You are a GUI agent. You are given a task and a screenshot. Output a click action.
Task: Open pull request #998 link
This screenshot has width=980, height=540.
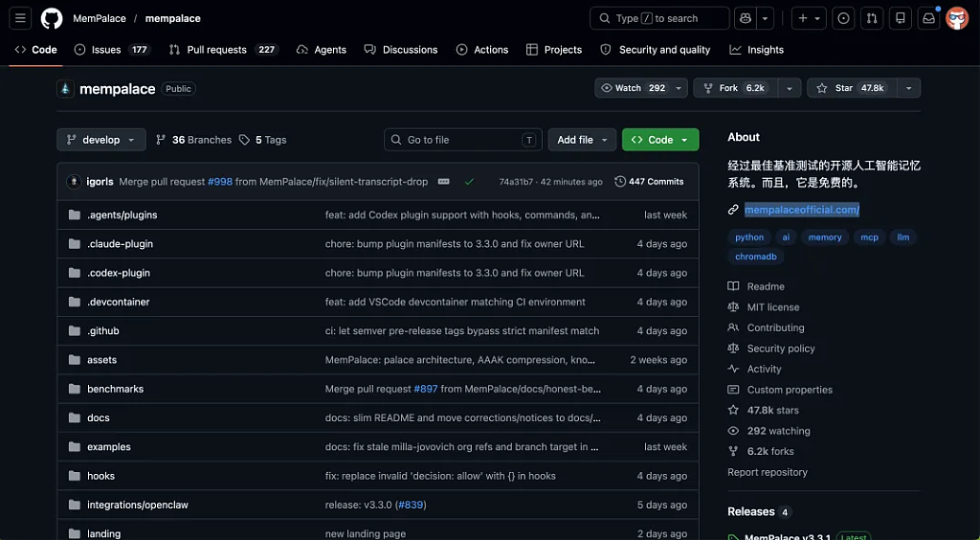coord(220,182)
